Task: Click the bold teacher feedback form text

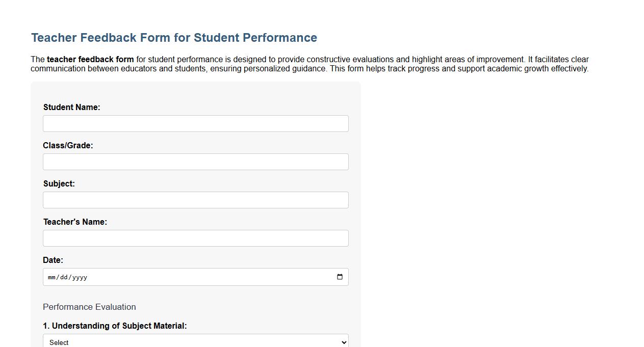Action: click(x=90, y=59)
